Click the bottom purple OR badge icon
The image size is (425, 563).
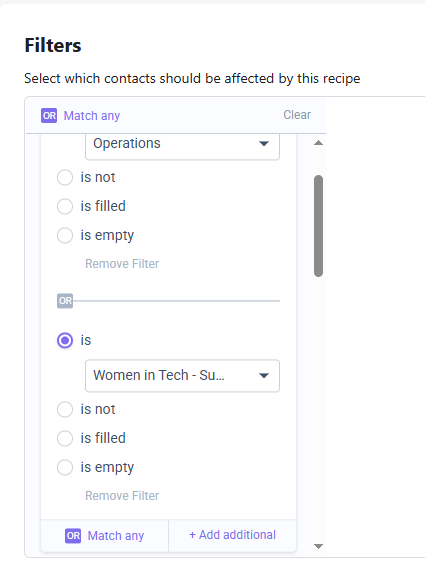coord(73,535)
